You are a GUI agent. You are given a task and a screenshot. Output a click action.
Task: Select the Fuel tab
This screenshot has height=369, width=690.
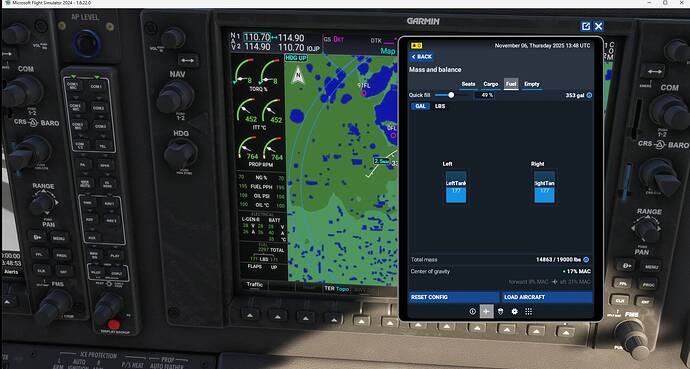[511, 84]
